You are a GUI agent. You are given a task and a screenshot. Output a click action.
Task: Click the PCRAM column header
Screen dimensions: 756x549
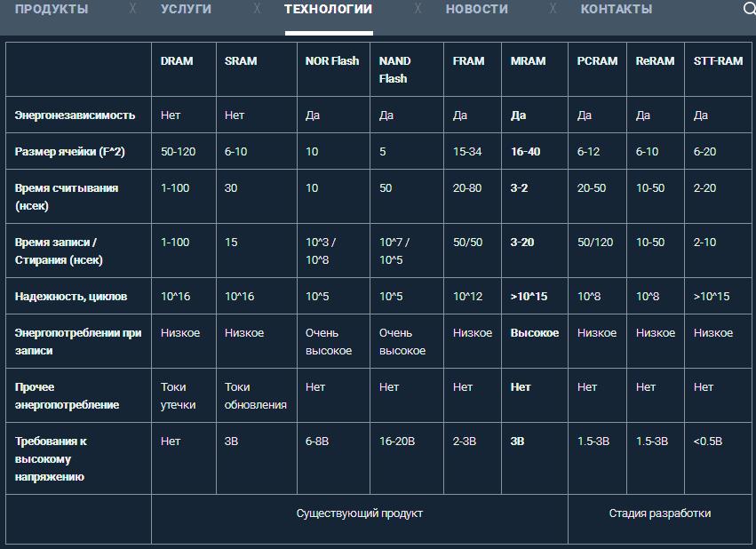pyautogui.click(x=597, y=61)
